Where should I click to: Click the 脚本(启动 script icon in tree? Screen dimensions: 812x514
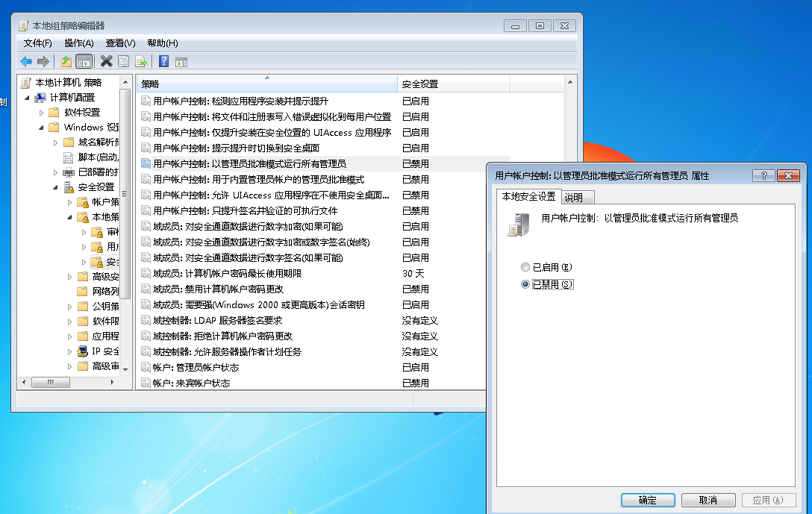pyautogui.click(x=69, y=157)
